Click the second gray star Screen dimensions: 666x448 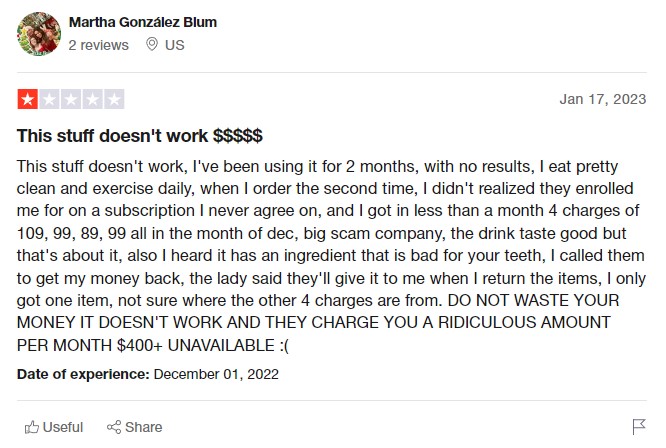[x=49, y=99]
